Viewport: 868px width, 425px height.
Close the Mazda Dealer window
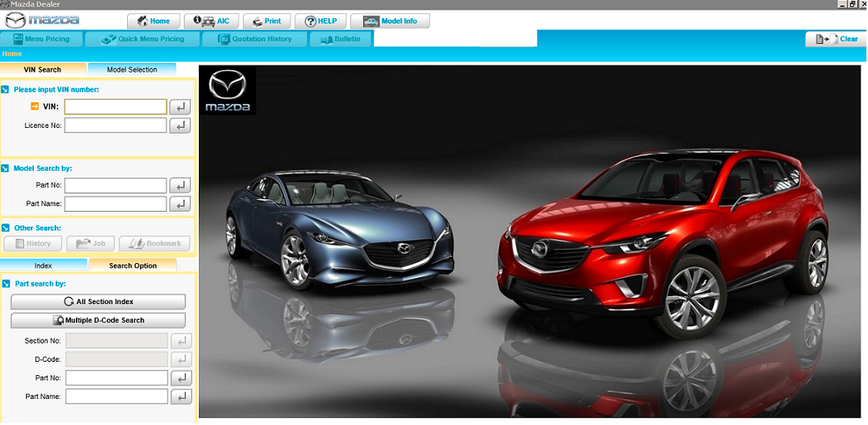pos(862,4)
